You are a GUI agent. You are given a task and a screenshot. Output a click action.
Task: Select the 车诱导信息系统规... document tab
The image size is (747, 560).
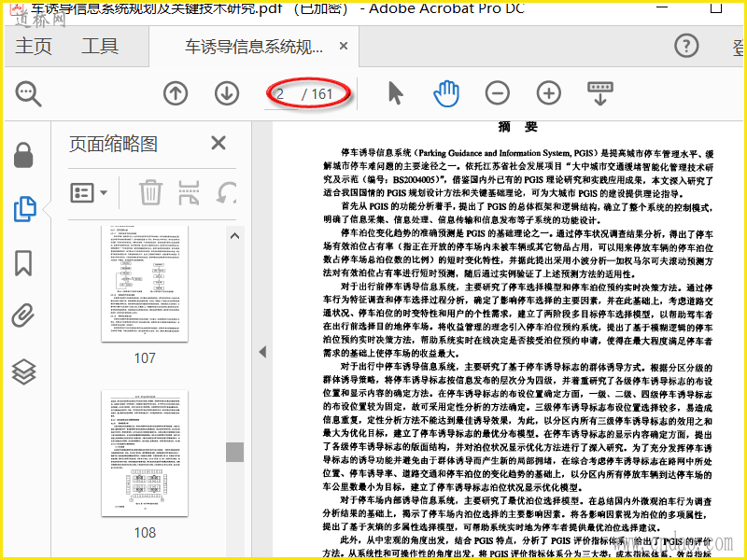click(x=253, y=47)
